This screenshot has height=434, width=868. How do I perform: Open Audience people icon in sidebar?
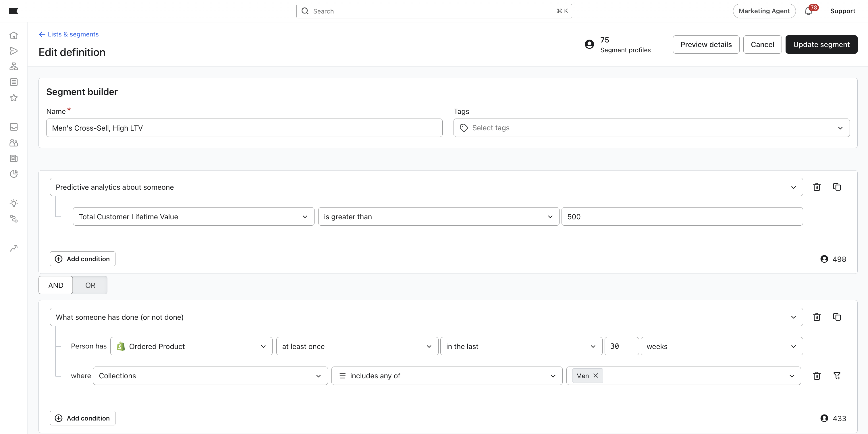coord(13,143)
